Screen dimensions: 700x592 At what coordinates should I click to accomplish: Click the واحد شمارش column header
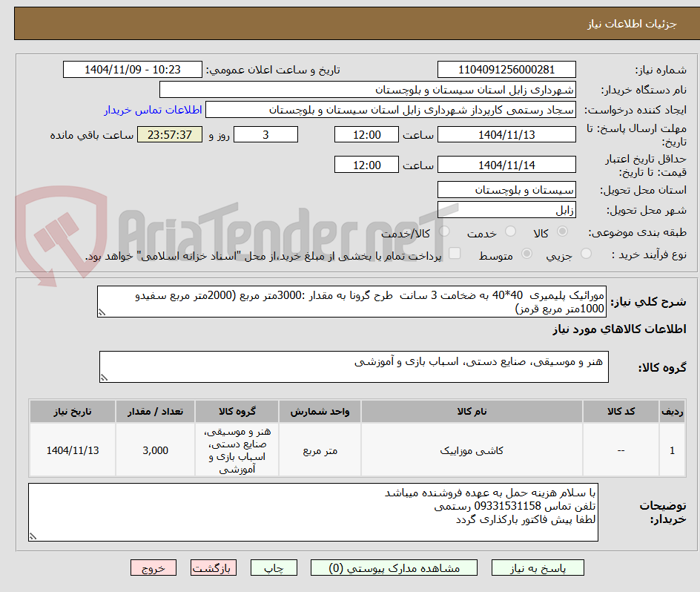click(x=320, y=412)
